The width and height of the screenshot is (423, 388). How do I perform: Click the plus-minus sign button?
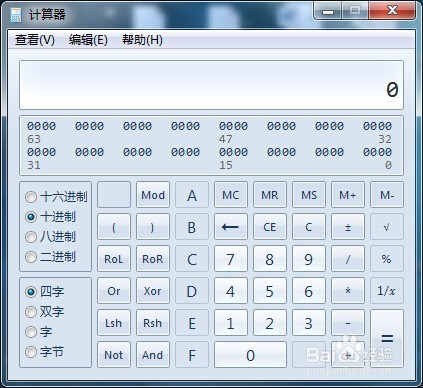(348, 227)
